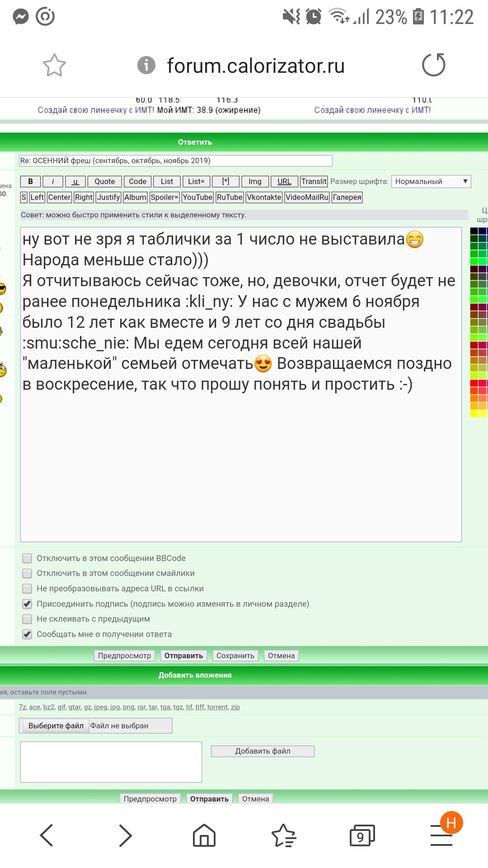This screenshot has height=868, width=488.
Task: Pick the black font color swatch
Action: coord(474,231)
